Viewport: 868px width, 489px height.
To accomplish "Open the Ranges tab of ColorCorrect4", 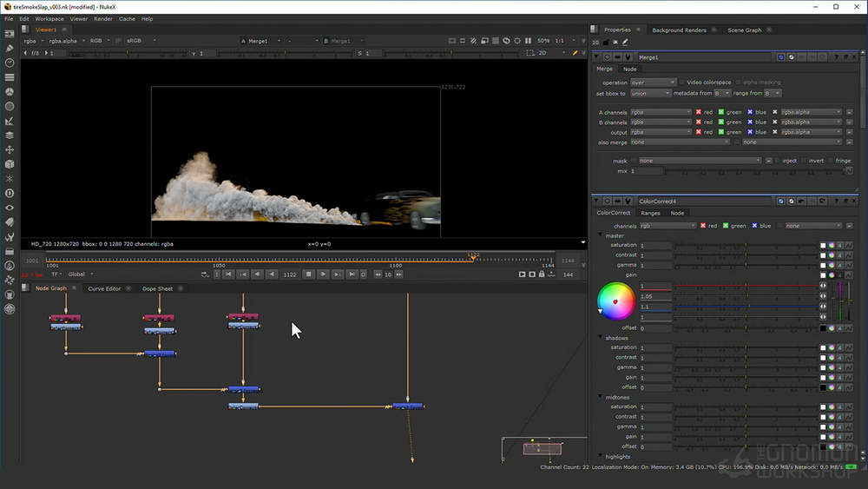I will coord(650,213).
